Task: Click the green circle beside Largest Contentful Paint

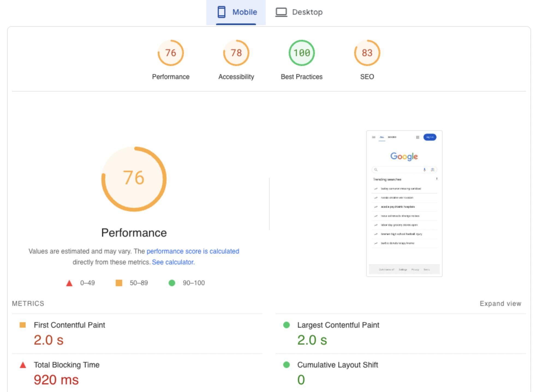Action: coord(287,325)
